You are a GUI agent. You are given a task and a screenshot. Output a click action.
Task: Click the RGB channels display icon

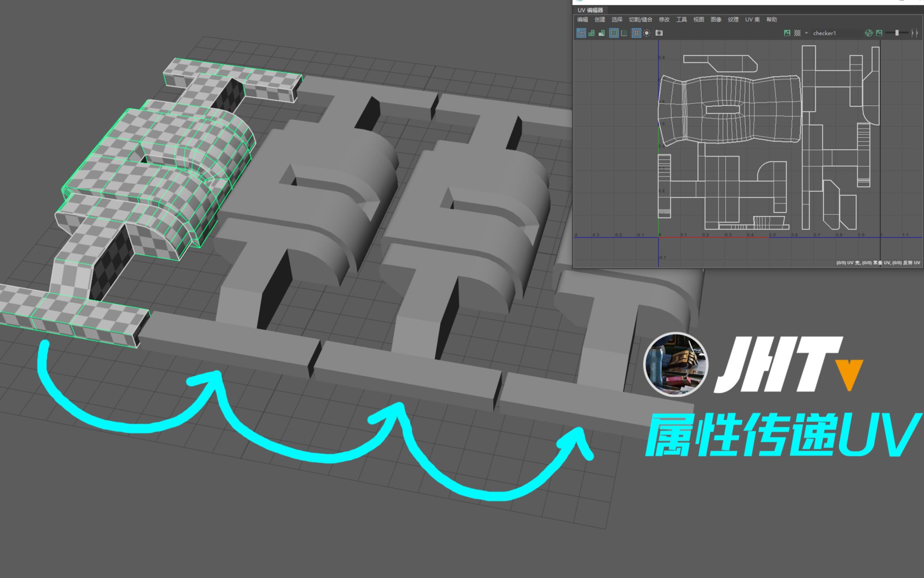[869, 33]
